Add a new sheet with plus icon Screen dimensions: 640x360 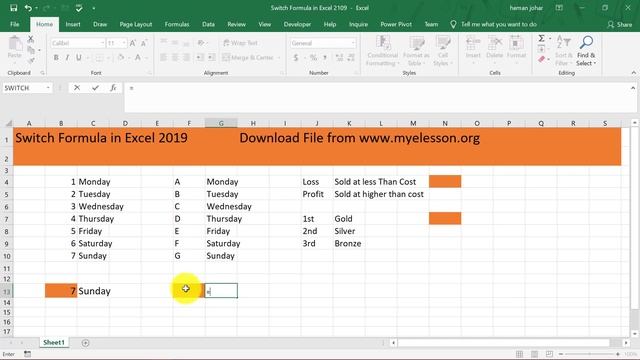(85, 343)
